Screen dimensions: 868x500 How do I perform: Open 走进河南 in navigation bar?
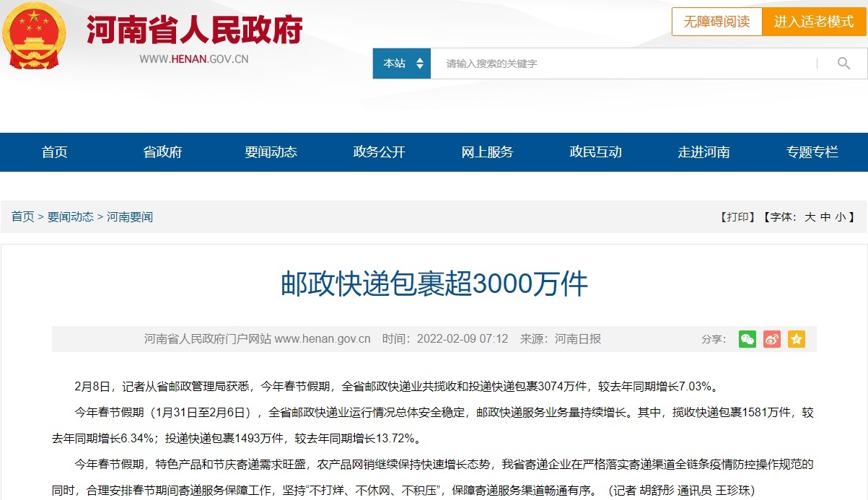(703, 152)
